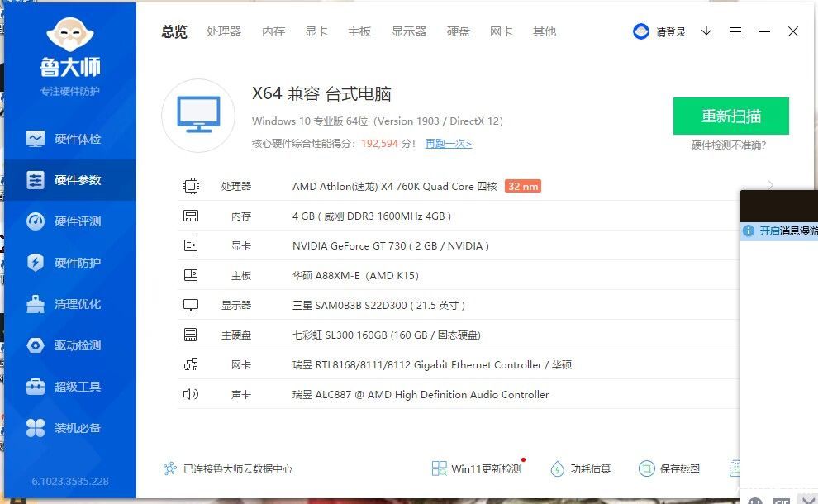This screenshot has height=504, width=818.
Task: Open the download arrow icon in title bar
Action: tap(706, 32)
